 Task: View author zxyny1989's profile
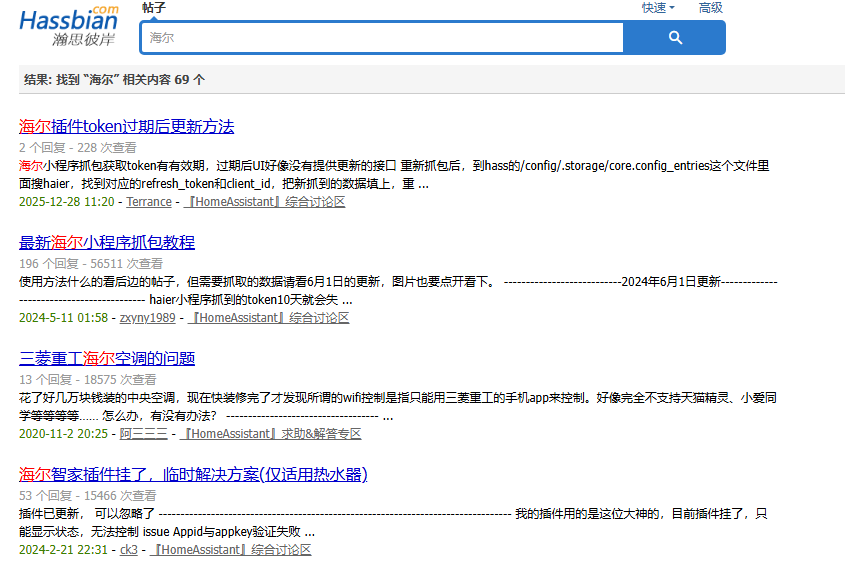click(147, 318)
